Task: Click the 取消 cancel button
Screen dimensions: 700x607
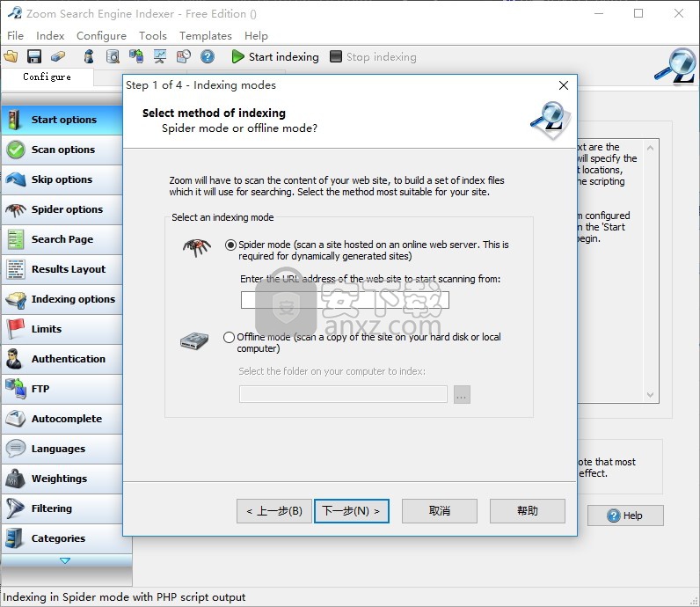Action: click(440, 511)
